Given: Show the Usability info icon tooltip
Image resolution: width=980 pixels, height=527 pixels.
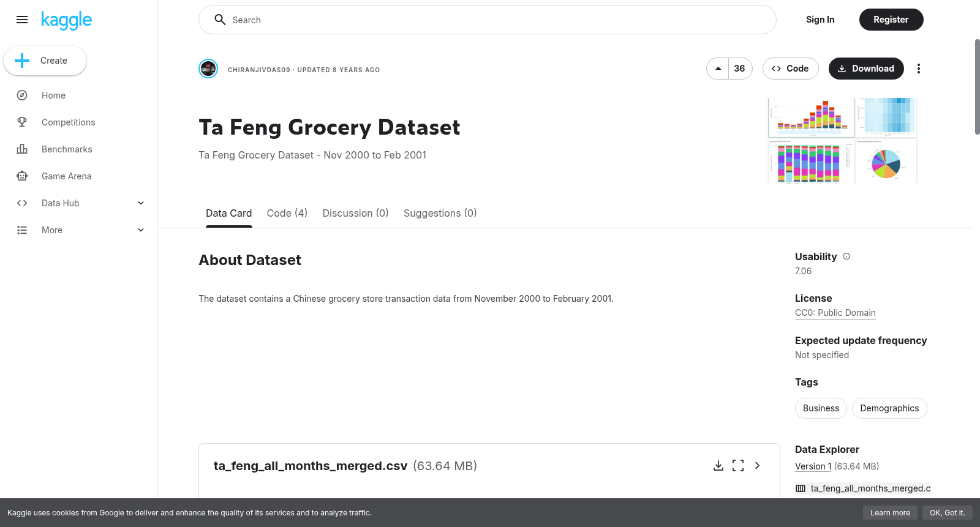Looking at the screenshot, I should click(846, 256).
